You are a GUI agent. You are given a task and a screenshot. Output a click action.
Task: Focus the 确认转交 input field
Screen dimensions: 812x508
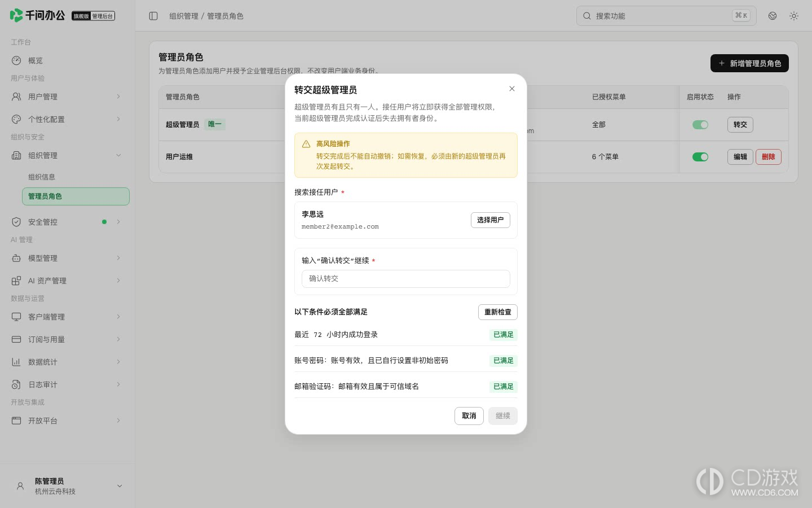tap(406, 279)
